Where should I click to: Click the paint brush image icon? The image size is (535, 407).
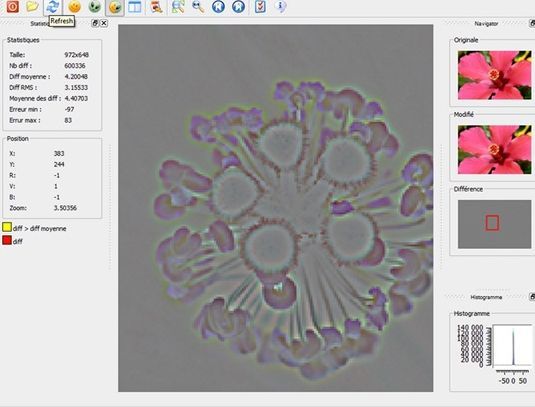pyautogui.click(x=157, y=6)
